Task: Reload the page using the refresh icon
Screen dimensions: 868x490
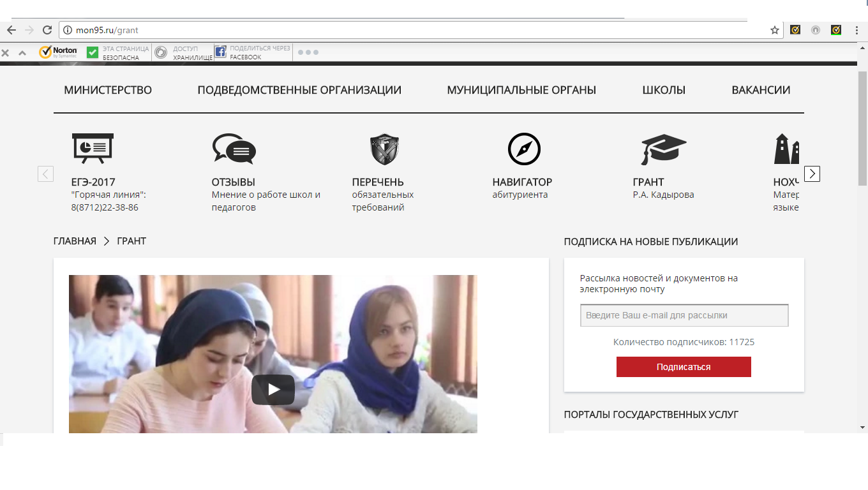Action: (47, 30)
